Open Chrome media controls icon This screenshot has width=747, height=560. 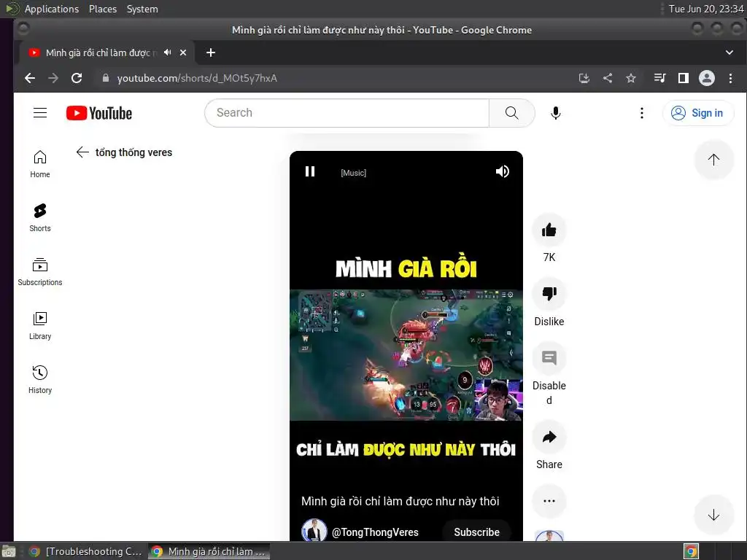[659, 78]
